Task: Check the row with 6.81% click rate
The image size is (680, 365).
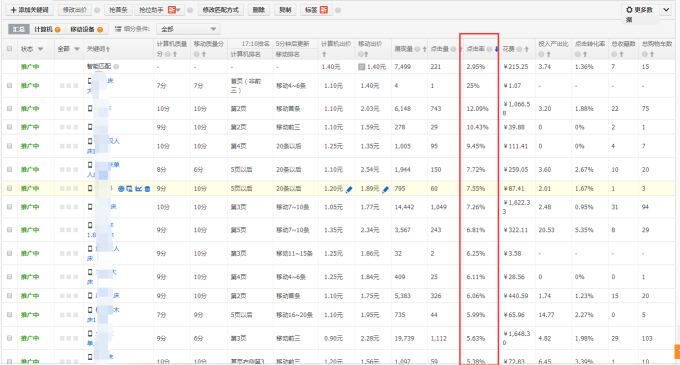Action: pos(10,230)
